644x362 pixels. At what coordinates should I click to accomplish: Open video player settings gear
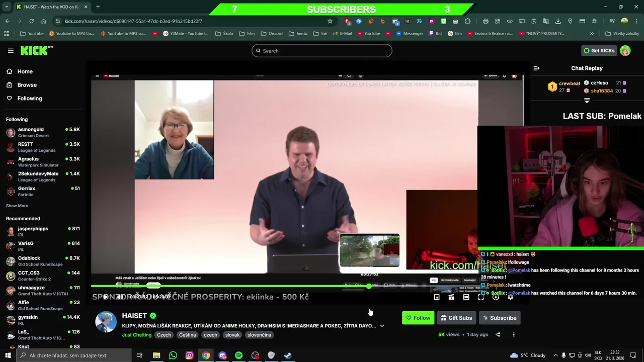point(510,297)
